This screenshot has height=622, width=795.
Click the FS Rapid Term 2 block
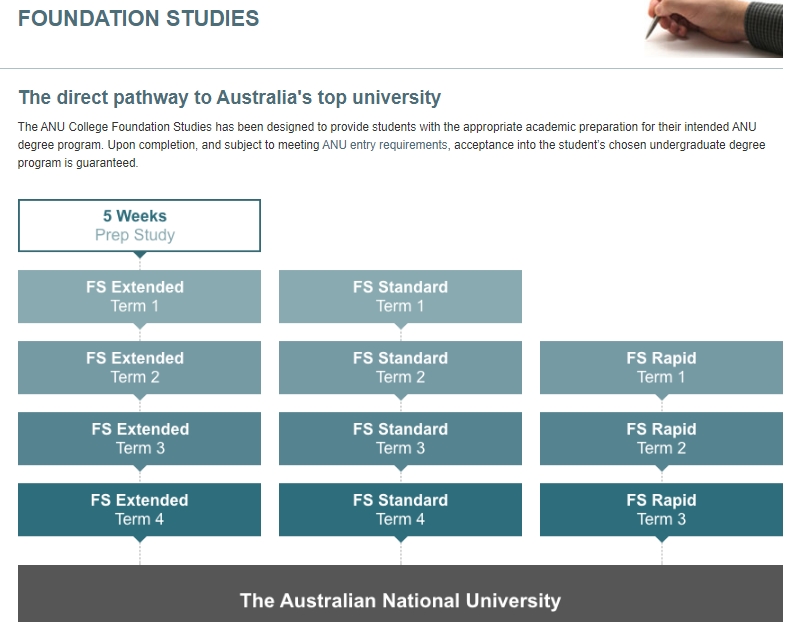pos(661,438)
